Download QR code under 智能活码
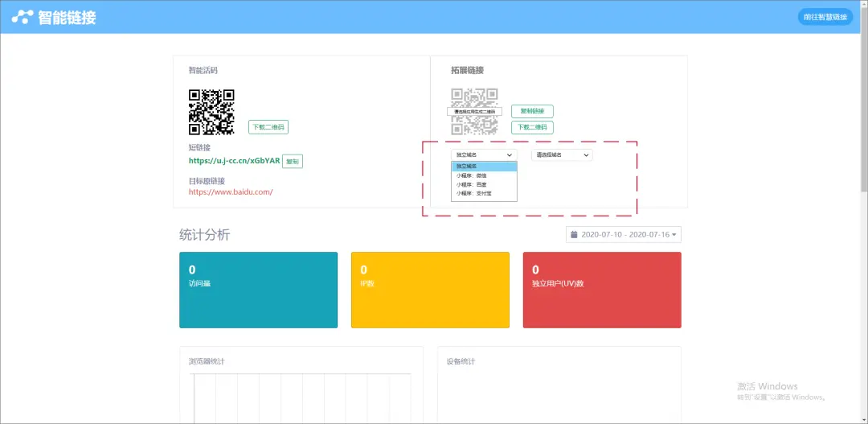Image resolution: width=868 pixels, height=424 pixels. coord(268,127)
